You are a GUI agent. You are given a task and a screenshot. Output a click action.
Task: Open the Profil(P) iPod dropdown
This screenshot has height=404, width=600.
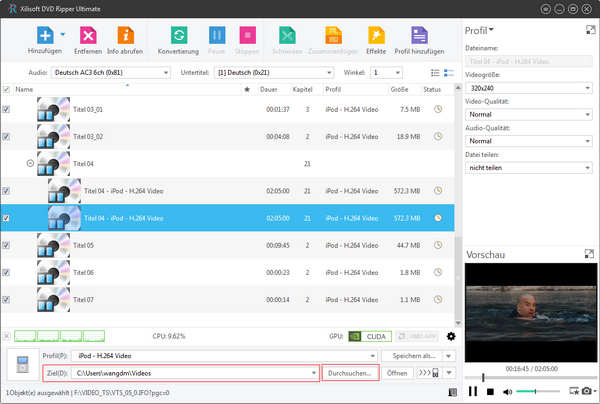click(x=224, y=356)
